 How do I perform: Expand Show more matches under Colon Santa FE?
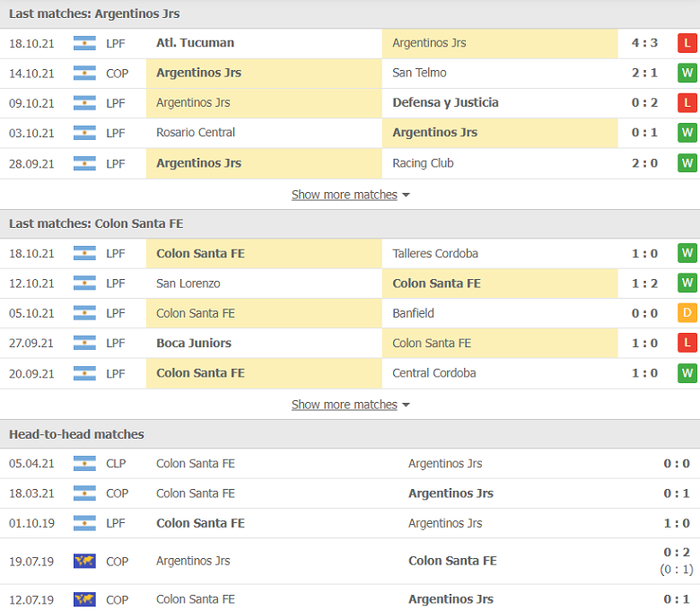[350, 405]
